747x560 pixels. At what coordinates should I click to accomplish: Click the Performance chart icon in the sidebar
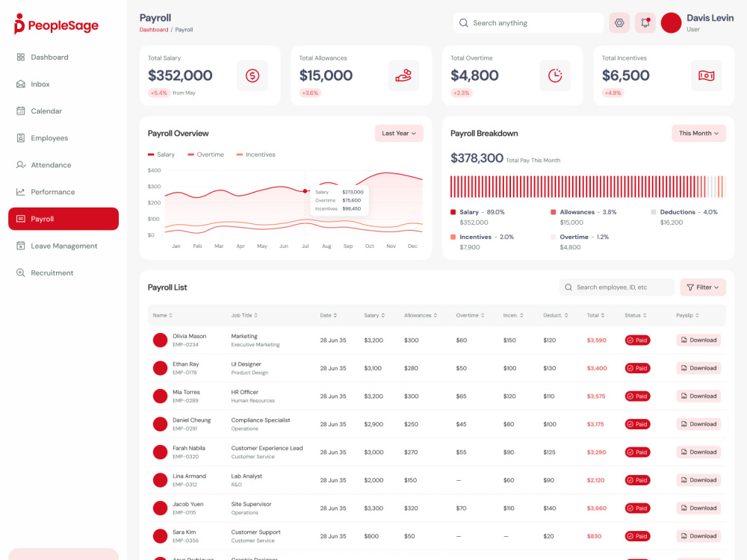click(20, 192)
